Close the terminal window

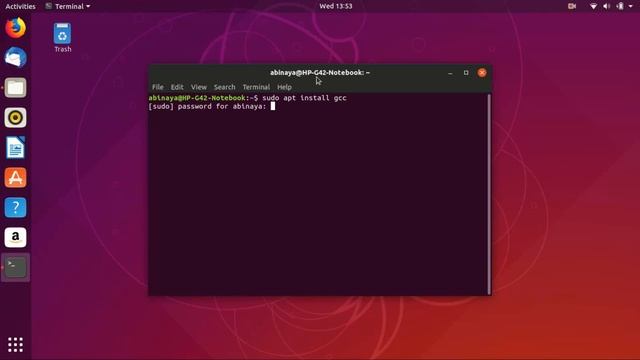click(x=482, y=73)
